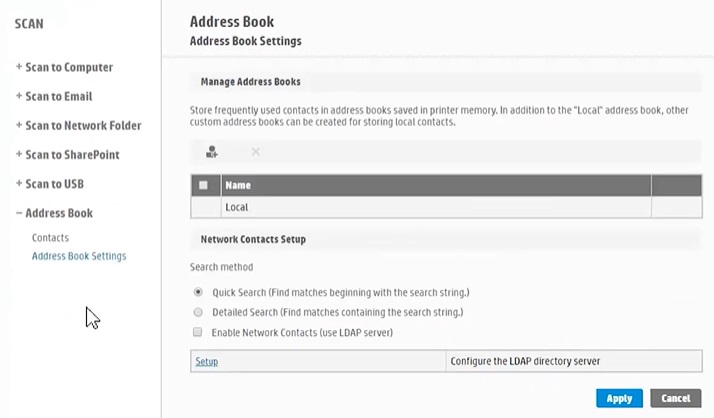
Task: Click the Name column header
Action: point(238,185)
